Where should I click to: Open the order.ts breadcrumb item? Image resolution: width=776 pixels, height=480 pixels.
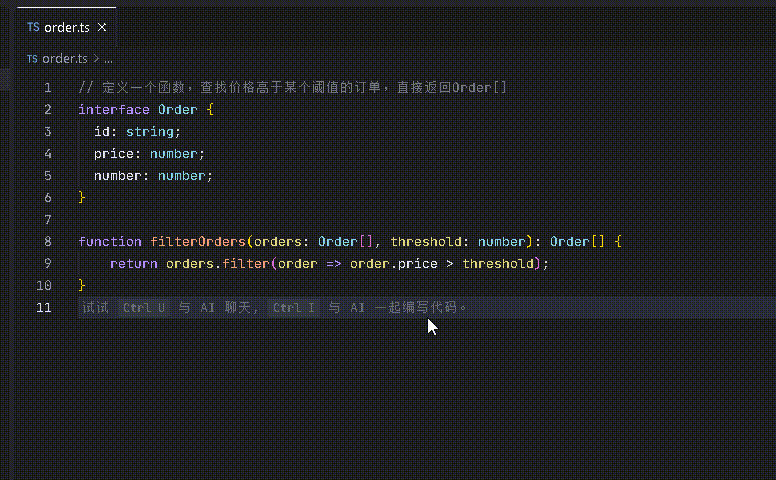(x=64, y=59)
